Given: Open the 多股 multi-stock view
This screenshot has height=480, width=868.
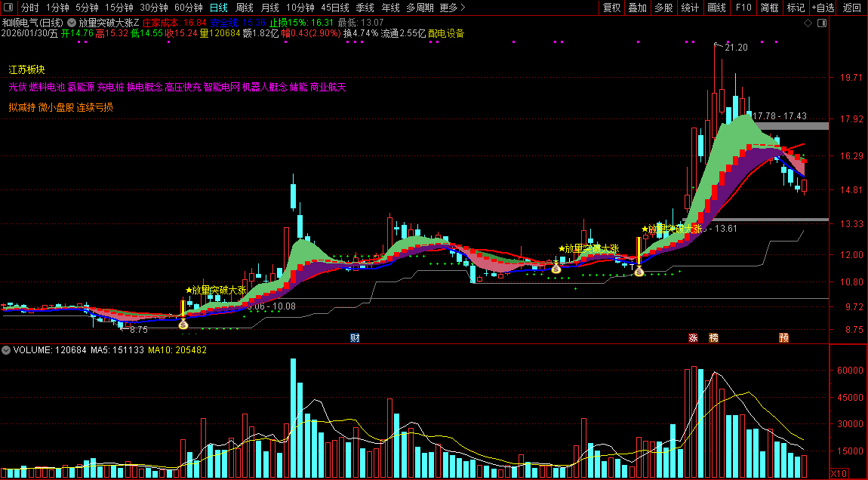Looking at the screenshot, I should (663, 8).
